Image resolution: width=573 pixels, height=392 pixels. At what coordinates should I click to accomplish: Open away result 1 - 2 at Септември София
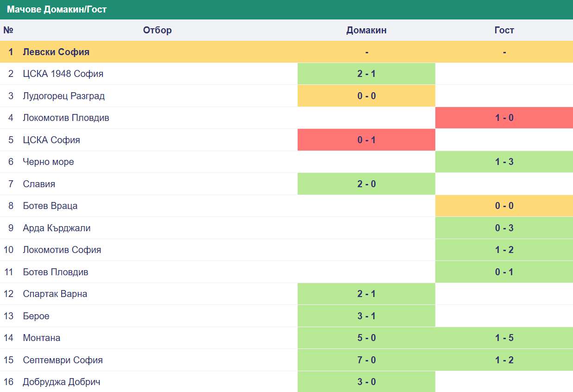coord(504,360)
